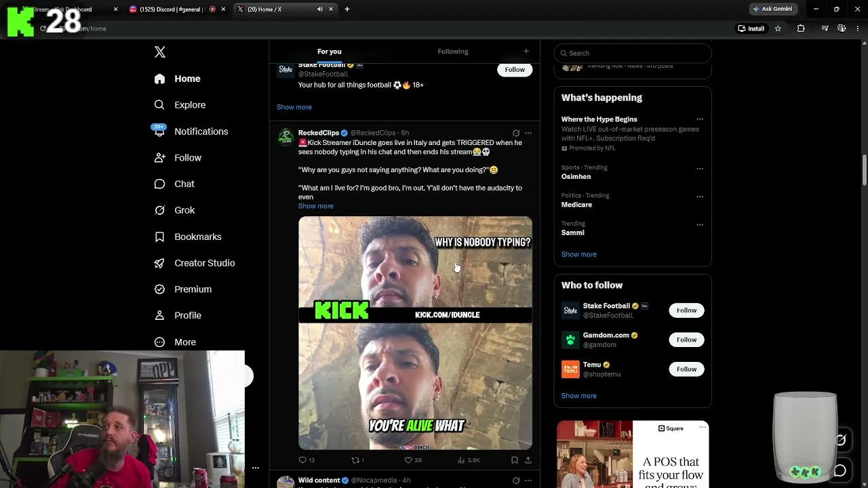Open options for Medicare trend

pos(700,197)
